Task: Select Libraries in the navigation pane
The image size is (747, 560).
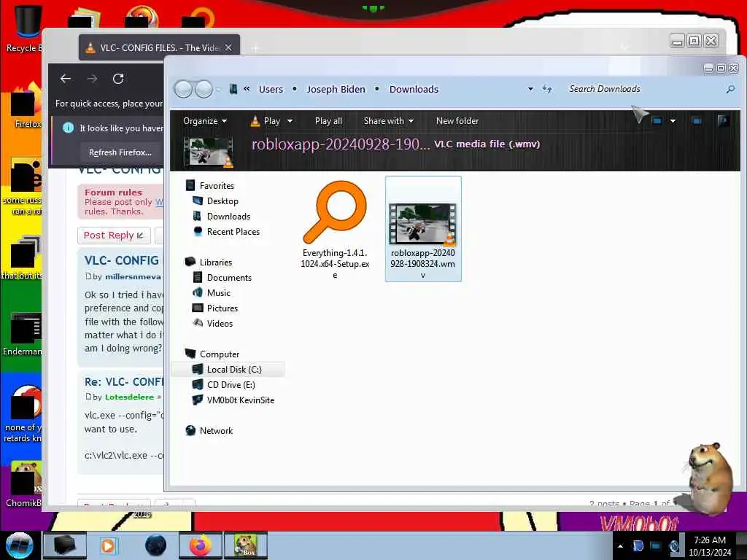Action: (x=216, y=262)
